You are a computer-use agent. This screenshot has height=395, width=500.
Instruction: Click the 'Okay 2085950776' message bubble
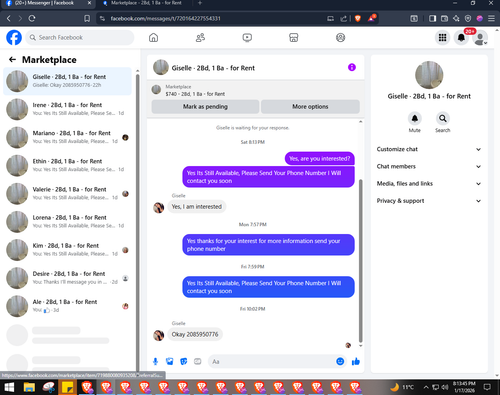pos(195,334)
